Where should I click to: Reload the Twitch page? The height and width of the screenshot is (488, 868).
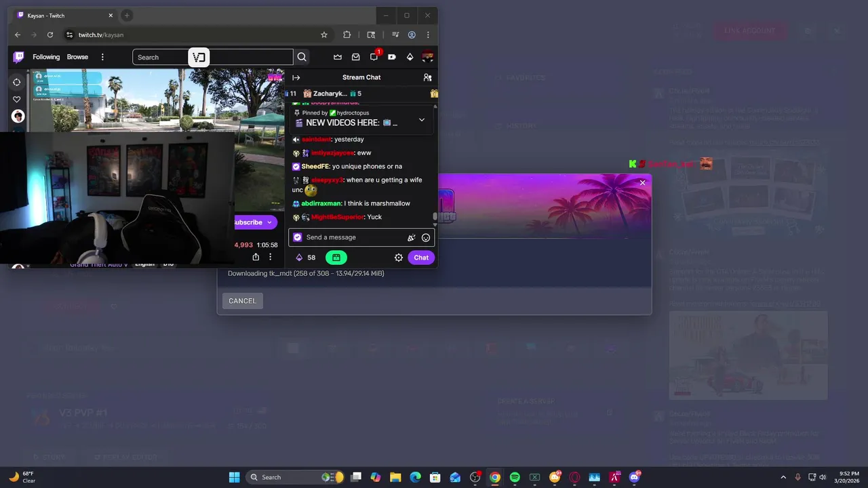[50, 35]
